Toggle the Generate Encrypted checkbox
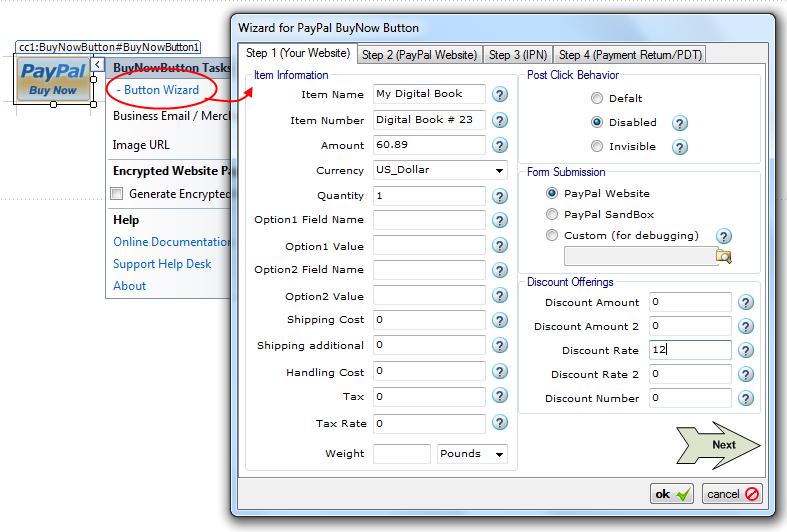The image size is (787, 532). 117,194
